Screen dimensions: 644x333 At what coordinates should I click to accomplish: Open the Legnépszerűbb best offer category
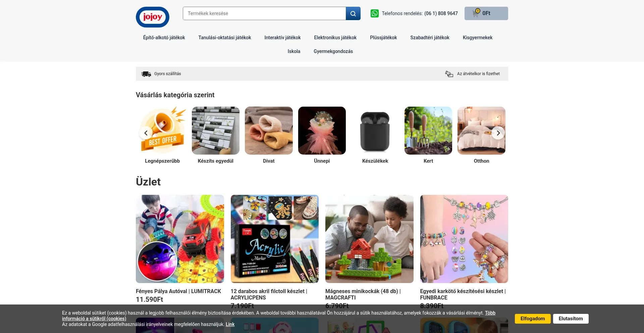[162, 131]
